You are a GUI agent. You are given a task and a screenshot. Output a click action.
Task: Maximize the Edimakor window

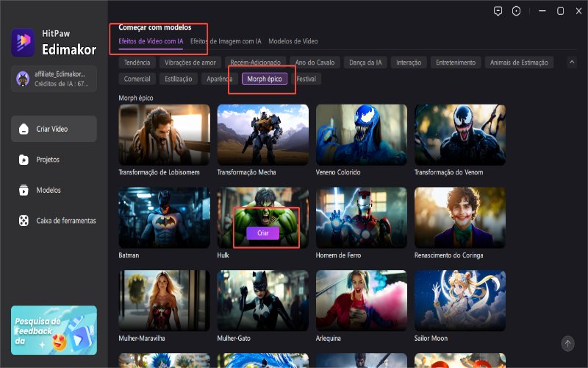pos(560,11)
